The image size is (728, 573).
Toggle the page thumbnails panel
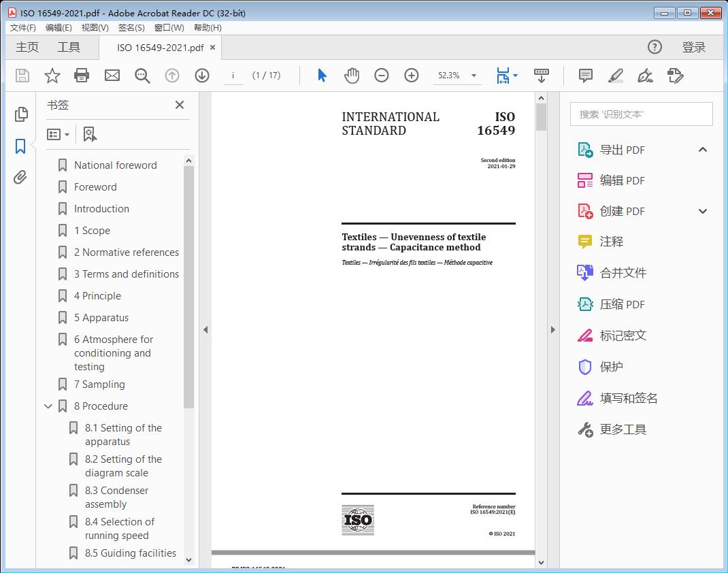pos(20,114)
